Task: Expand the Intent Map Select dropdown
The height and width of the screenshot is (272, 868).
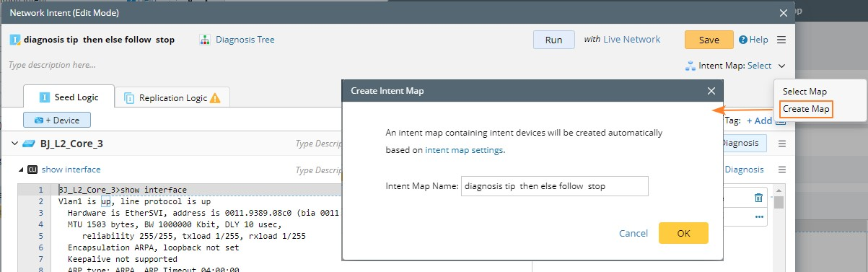Action: 781,66
